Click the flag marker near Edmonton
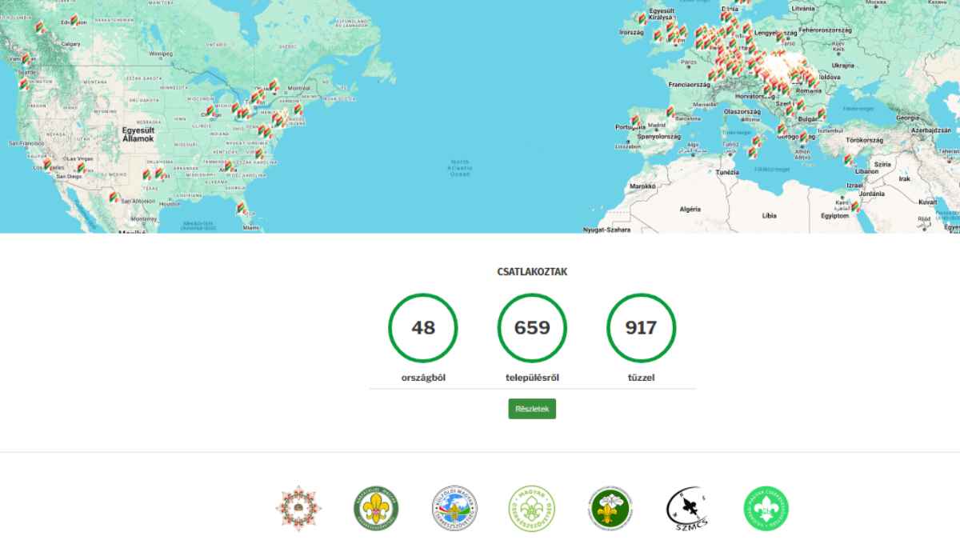The image size is (960, 560). [74, 20]
